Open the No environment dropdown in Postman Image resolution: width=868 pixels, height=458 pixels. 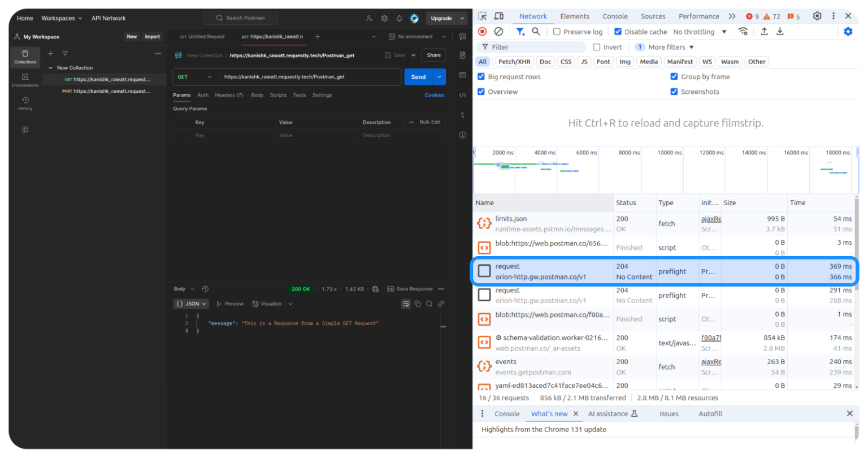(416, 36)
